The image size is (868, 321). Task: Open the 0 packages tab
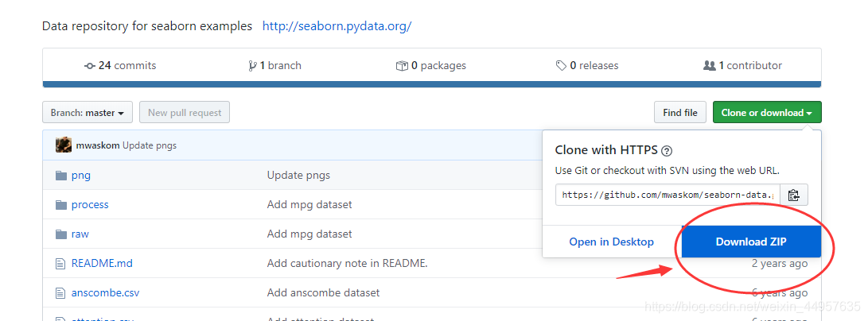coord(431,66)
